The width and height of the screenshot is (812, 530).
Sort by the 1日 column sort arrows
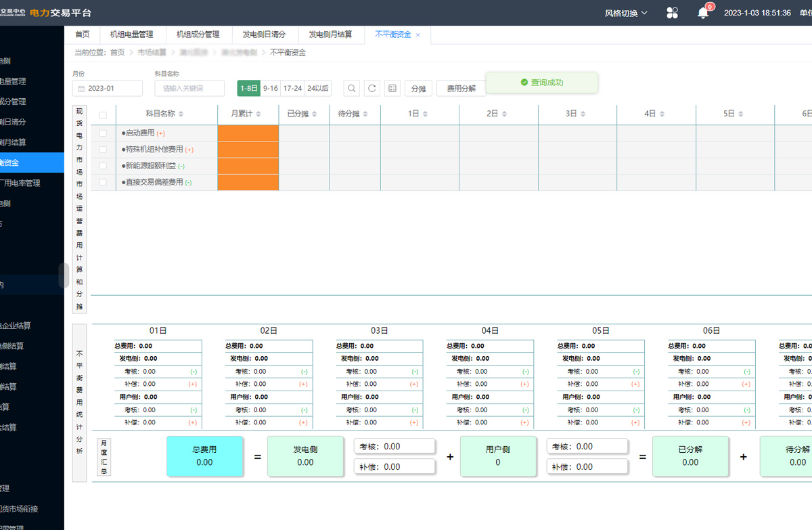[426, 114]
